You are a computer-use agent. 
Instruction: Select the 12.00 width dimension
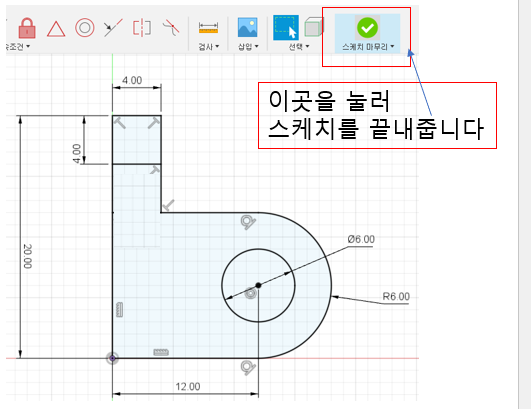(x=188, y=387)
